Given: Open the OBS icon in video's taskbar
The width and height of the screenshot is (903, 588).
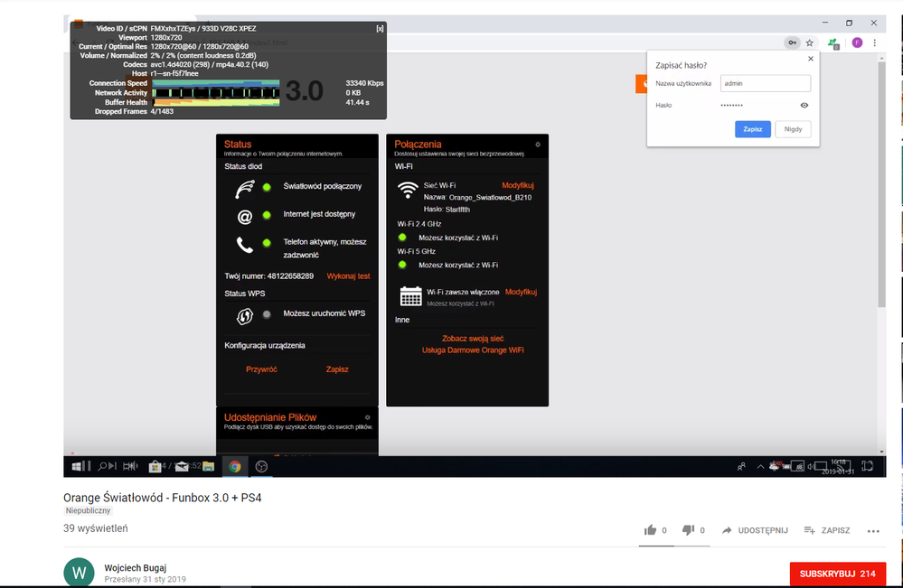Looking at the screenshot, I should point(261,466).
